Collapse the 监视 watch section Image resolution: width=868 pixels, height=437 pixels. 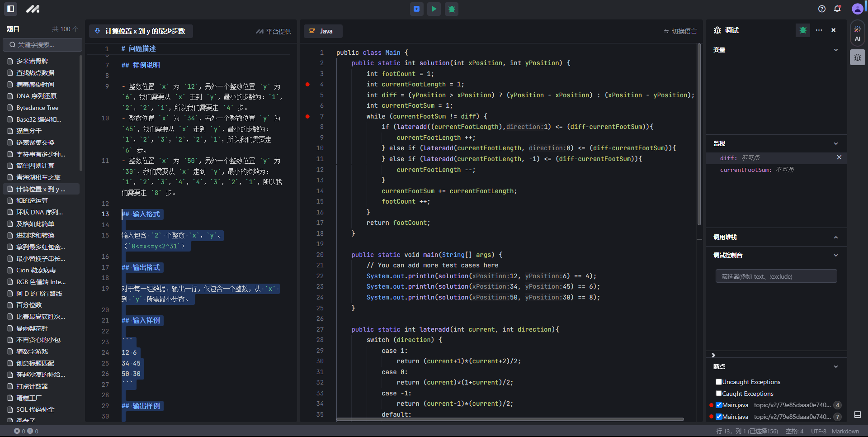[x=835, y=143]
